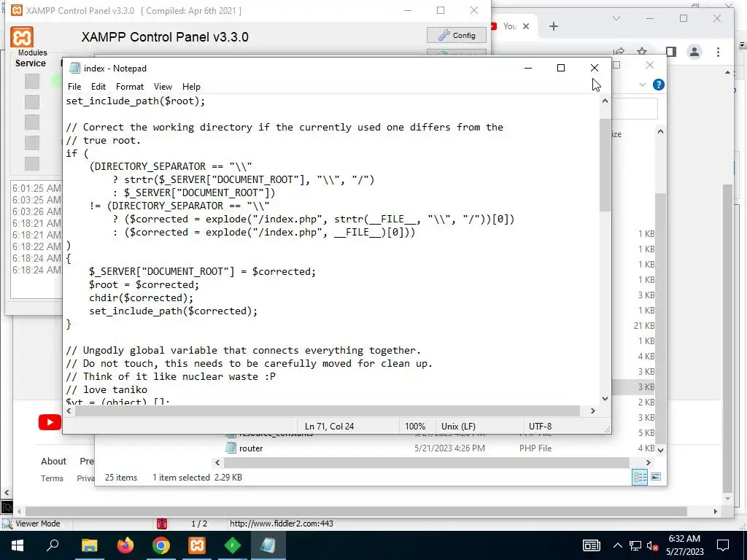Image resolution: width=747 pixels, height=560 pixels.
Task: Show hidden tray icons chevron
Action: tap(617, 545)
